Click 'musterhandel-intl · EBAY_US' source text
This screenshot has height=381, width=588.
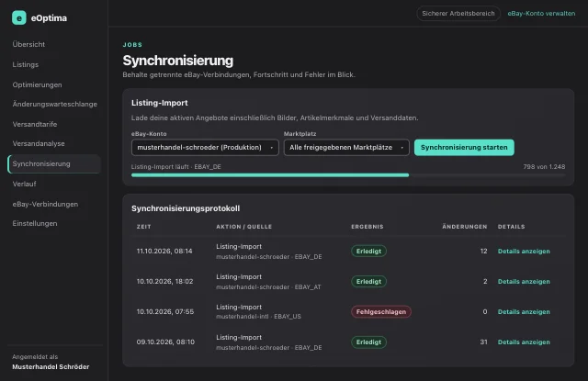(x=258, y=317)
